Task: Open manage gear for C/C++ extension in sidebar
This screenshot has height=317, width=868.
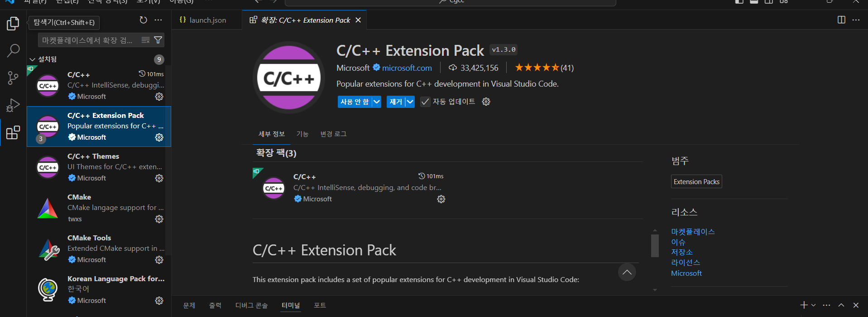Action: coord(159,97)
